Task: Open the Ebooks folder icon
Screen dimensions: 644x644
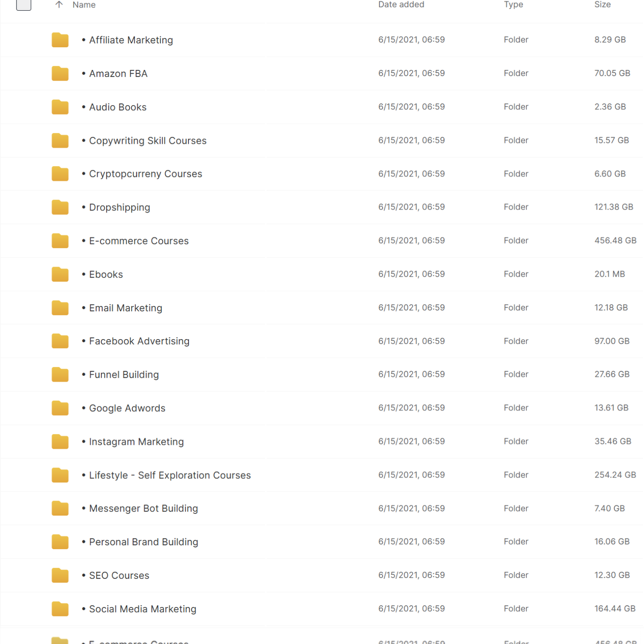Action: click(x=60, y=274)
